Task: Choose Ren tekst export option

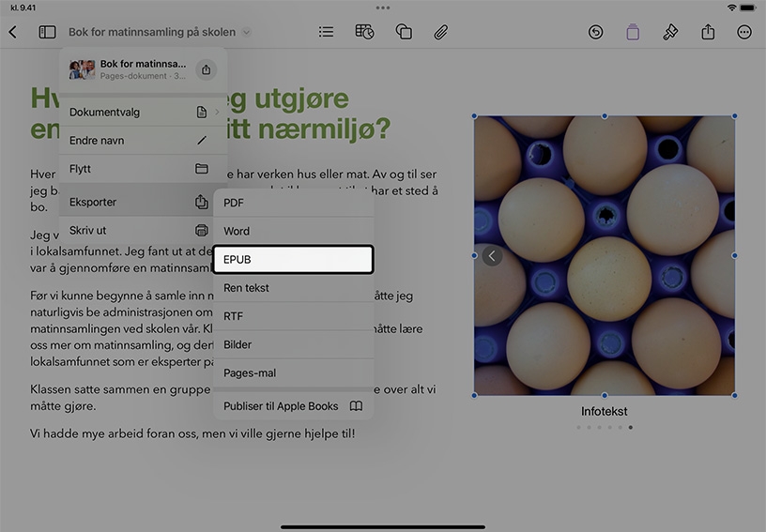Action: coord(294,288)
